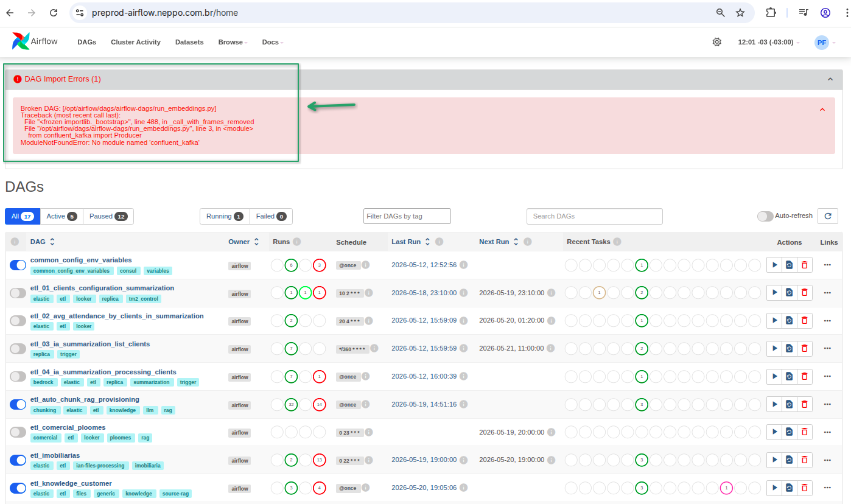This screenshot has height=504, width=851.
Task: Open links menu for etl_imobiliarias
Action: [827, 460]
